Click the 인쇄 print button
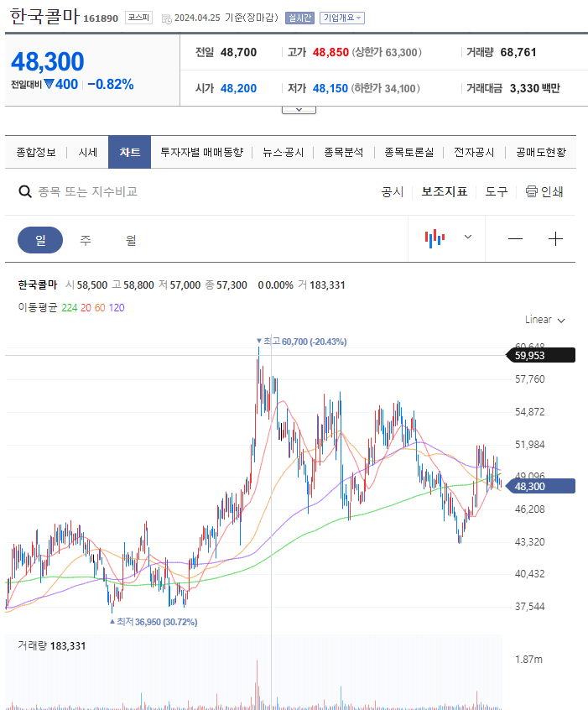Image resolution: width=588 pixels, height=710 pixels. point(544,191)
